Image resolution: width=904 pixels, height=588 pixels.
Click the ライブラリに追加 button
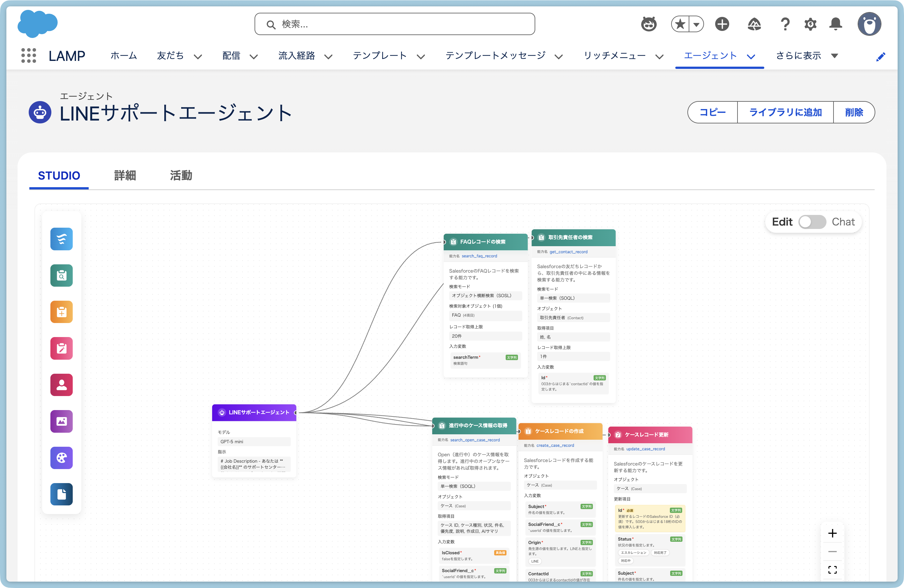tap(785, 112)
